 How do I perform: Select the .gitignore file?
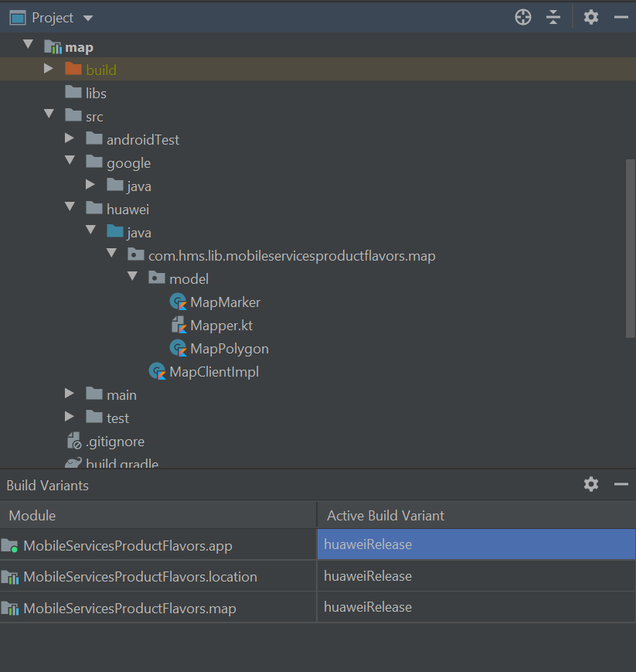click(x=115, y=441)
